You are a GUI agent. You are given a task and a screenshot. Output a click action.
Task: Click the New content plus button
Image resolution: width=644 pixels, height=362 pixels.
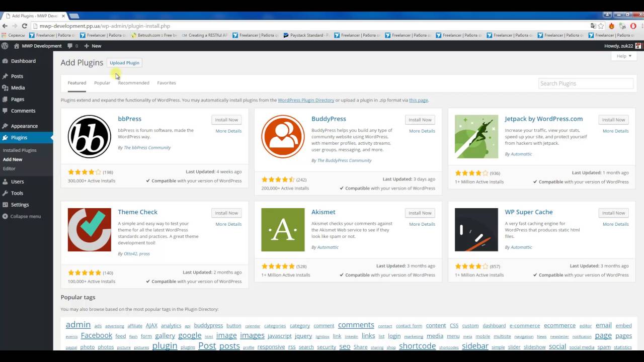tap(93, 46)
